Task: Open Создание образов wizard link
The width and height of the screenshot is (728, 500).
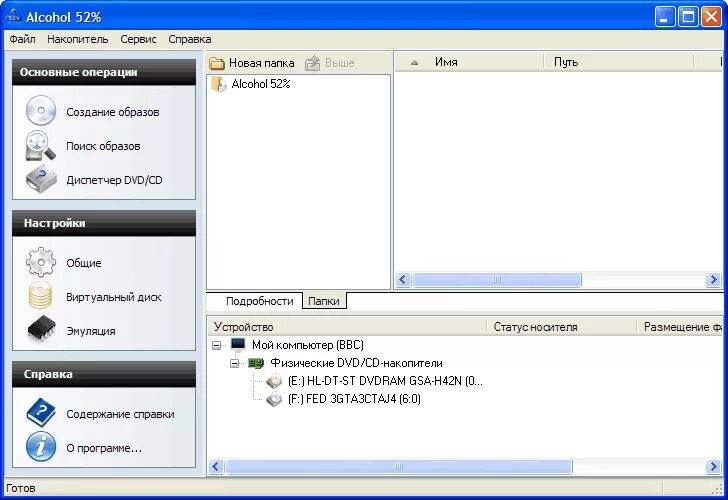Action: pos(112,112)
